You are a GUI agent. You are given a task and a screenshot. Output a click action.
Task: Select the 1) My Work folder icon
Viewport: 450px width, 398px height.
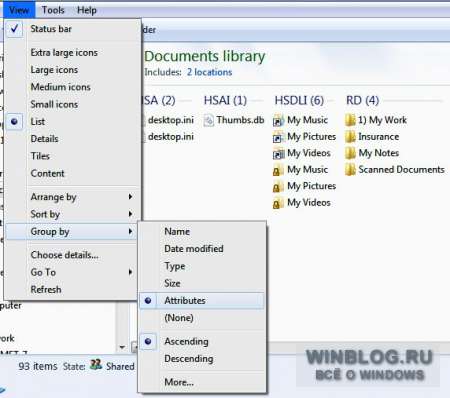pos(350,120)
